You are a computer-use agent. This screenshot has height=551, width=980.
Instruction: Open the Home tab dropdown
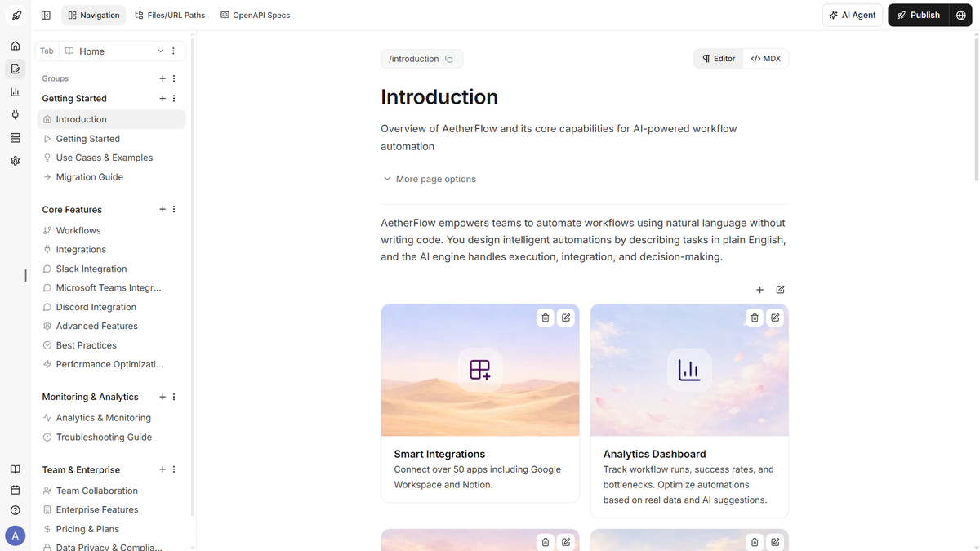coord(160,51)
